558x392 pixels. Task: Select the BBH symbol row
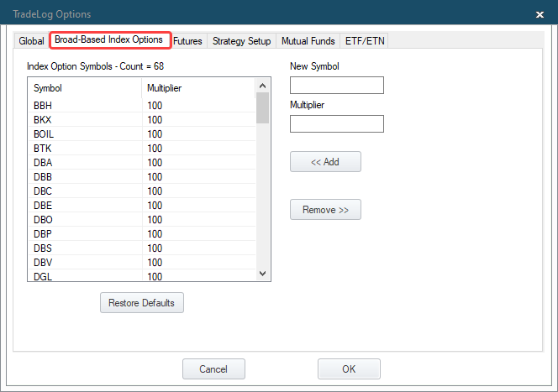coord(142,106)
